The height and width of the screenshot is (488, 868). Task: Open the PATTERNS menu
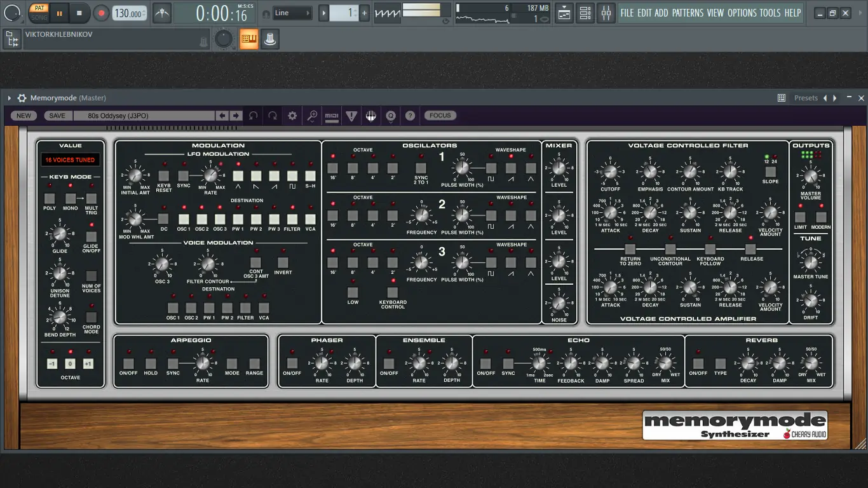pos(688,12)
